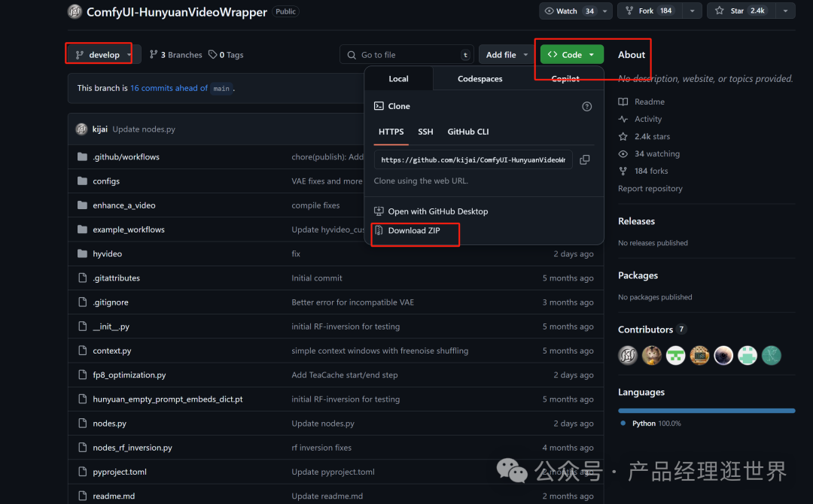Open the hyvideo folder

(x=108, y=254)
